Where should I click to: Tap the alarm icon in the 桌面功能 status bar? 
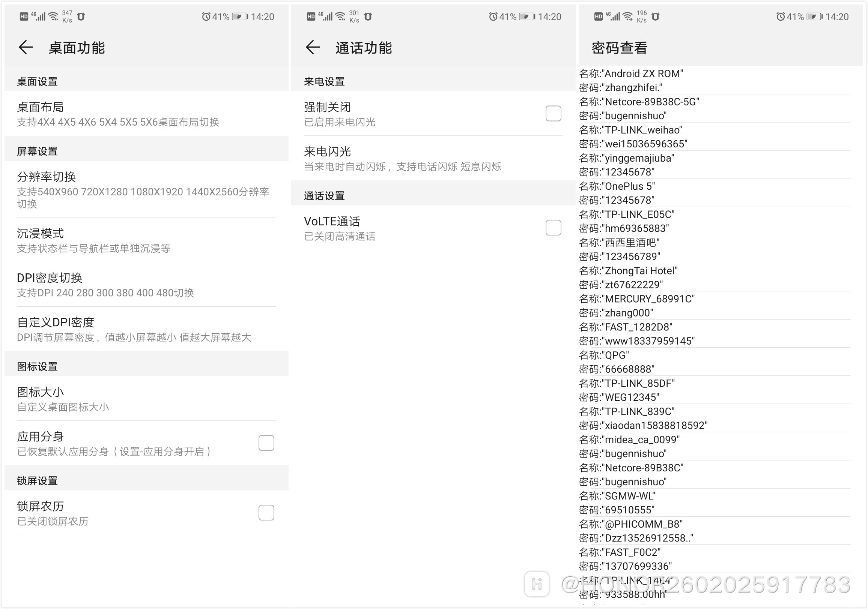pos(206,16)
